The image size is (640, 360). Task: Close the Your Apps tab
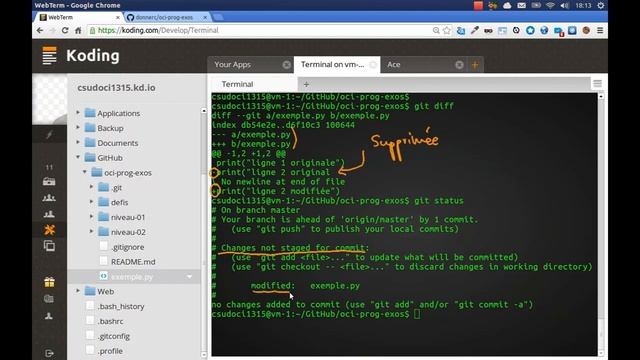pos(287,65)
